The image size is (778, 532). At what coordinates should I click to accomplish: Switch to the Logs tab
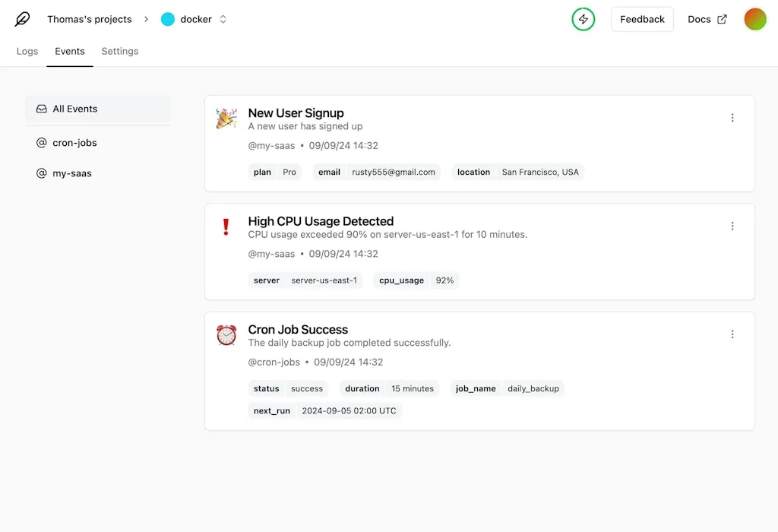pos(27,51)
